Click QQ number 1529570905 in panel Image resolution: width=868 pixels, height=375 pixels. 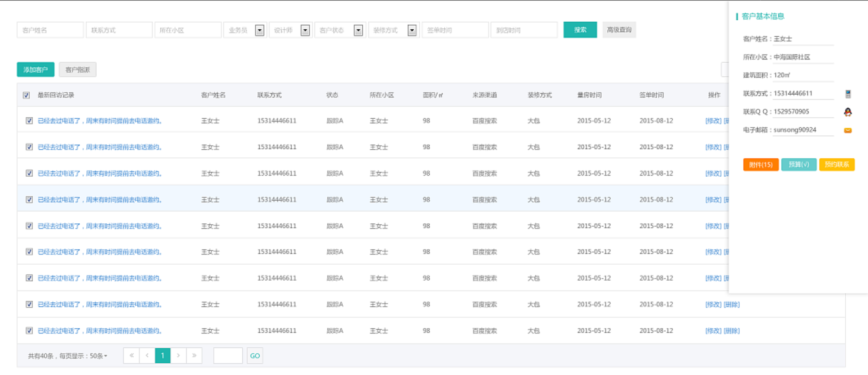tap(791, 111)
